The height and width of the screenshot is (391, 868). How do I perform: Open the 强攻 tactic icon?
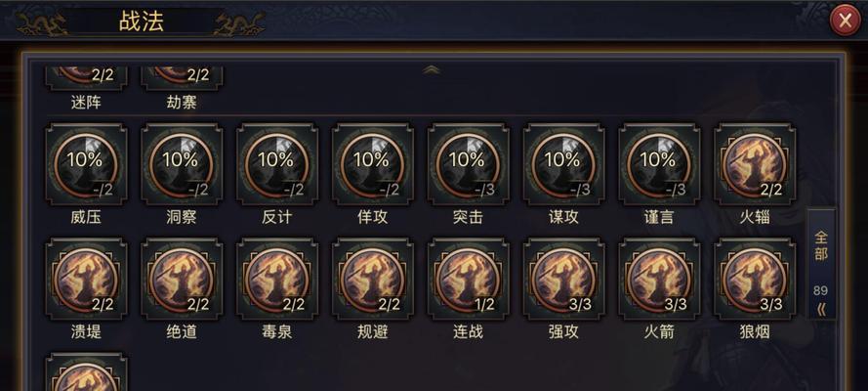[563, 280]
